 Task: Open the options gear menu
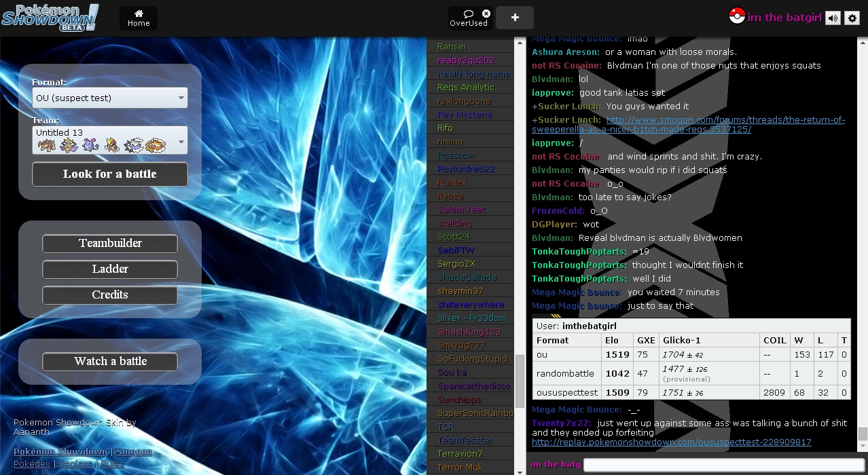pyautogui.click(x=852, y=18)
